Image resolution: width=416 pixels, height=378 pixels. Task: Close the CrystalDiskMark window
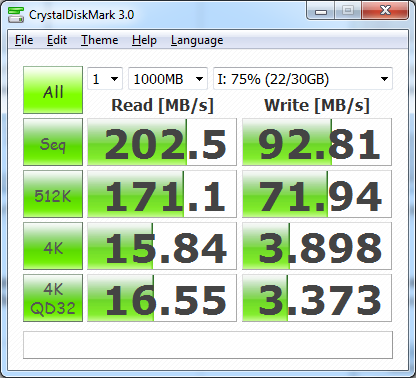click(x=385, y=12)
